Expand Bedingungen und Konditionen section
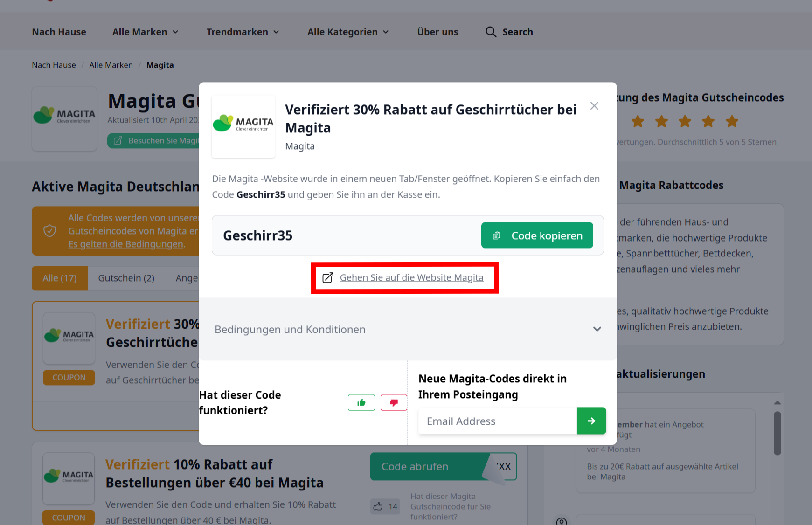812x525 pixels. [408, 329]
